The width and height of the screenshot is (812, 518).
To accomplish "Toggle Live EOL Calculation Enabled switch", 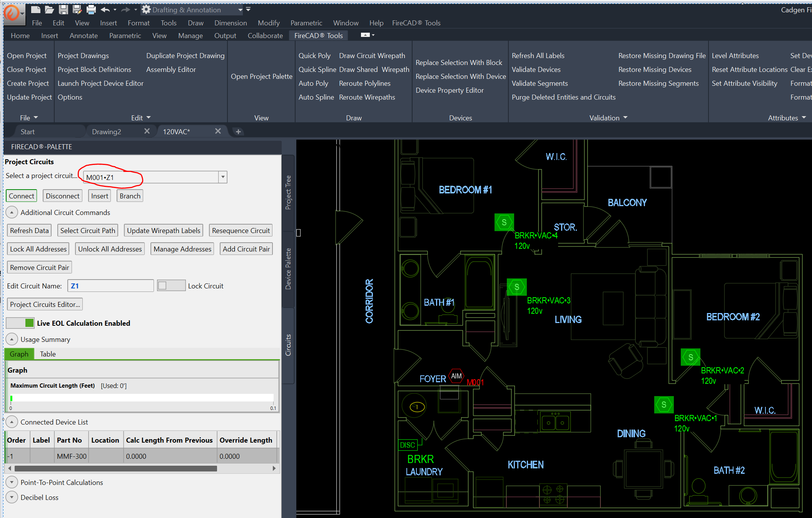I will pyautogui.click(x=20, y=323).
